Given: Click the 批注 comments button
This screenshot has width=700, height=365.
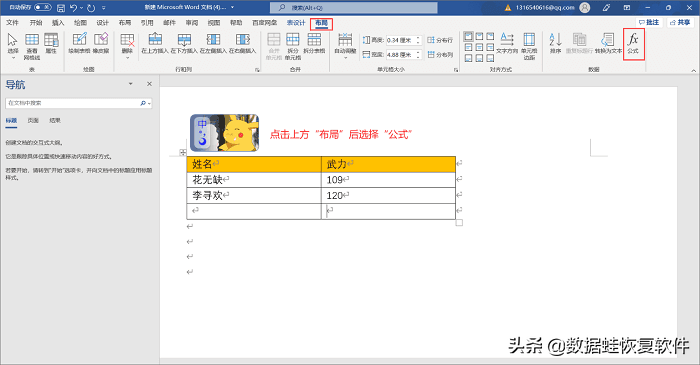Looking at the screenshot, I should click(x=649, y=22).
